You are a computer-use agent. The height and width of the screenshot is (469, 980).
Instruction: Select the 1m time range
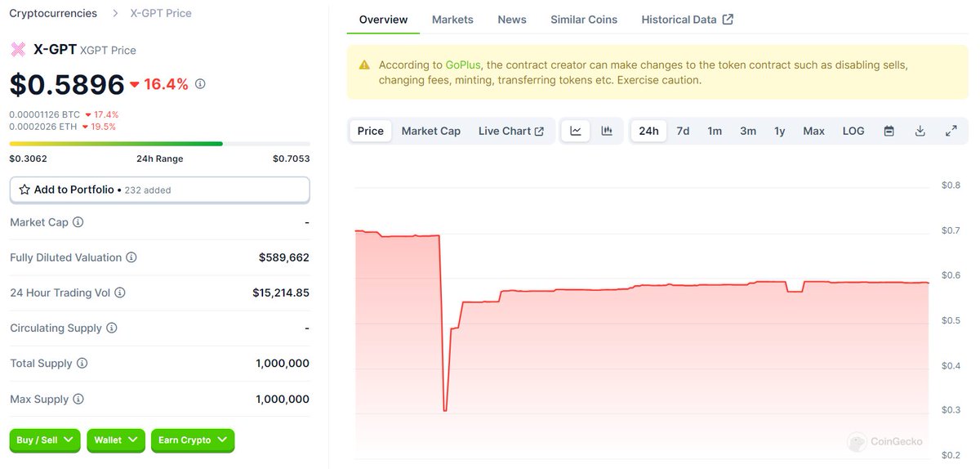(x=715, y=131)
